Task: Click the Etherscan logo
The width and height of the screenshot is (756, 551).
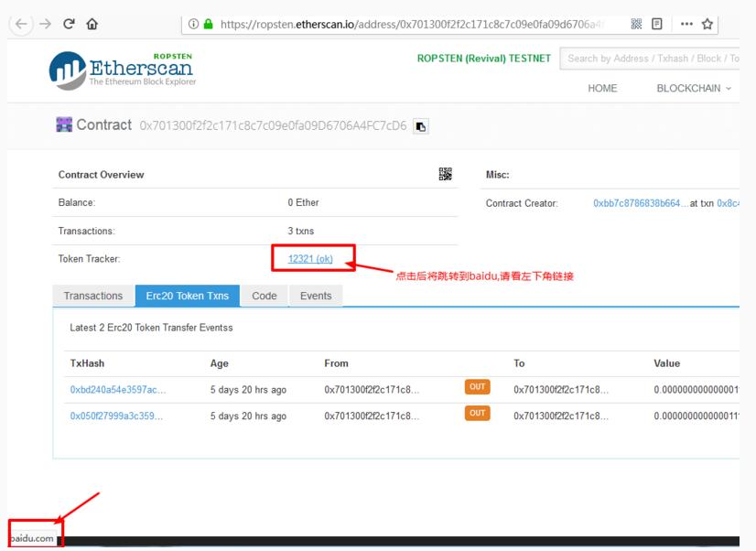Action: click(123, 70)
